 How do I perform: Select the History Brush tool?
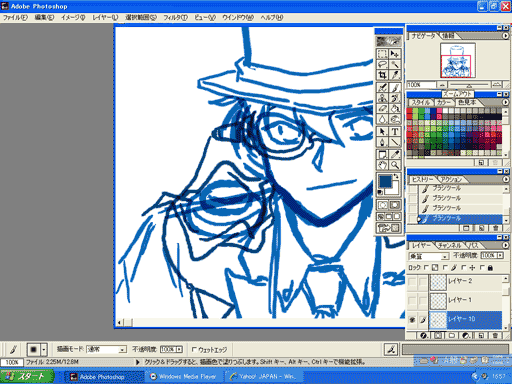coord(395,98)
